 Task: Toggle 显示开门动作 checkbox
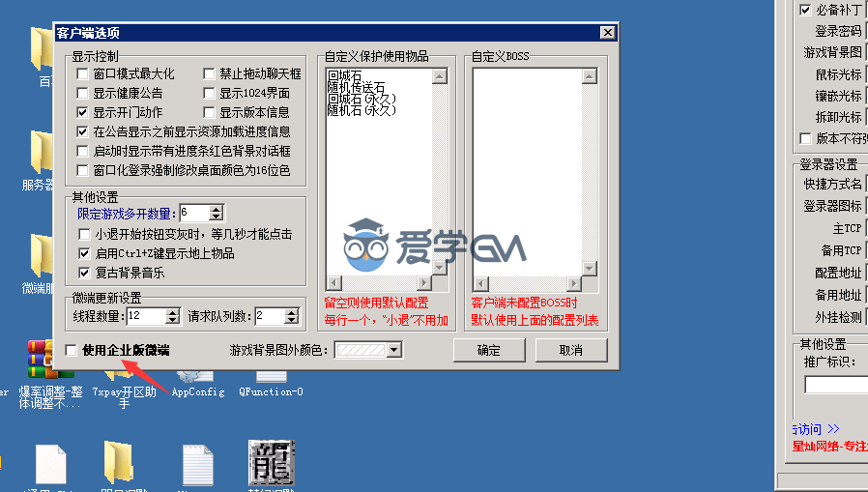pyautogui.click(x=83, y=112)
